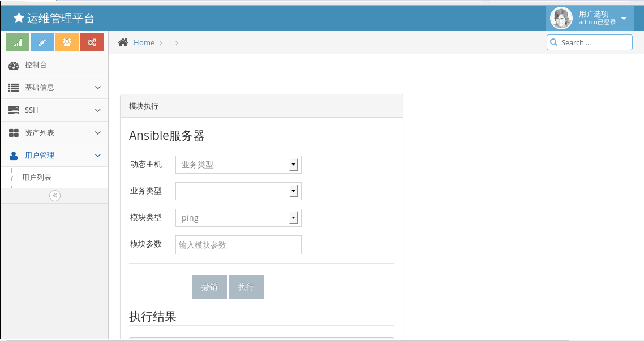Open SSH menu
644x341 pixels.
click(55, 110)
